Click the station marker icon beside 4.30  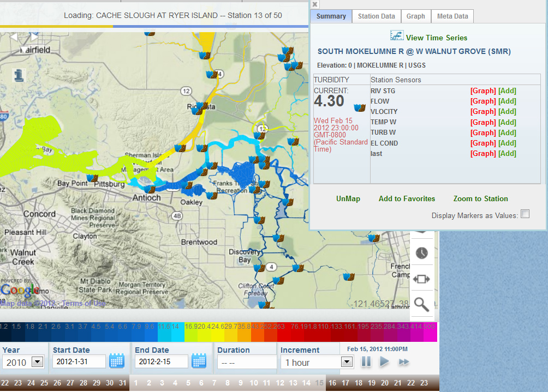pyautogui.click(x=360, y=107)
